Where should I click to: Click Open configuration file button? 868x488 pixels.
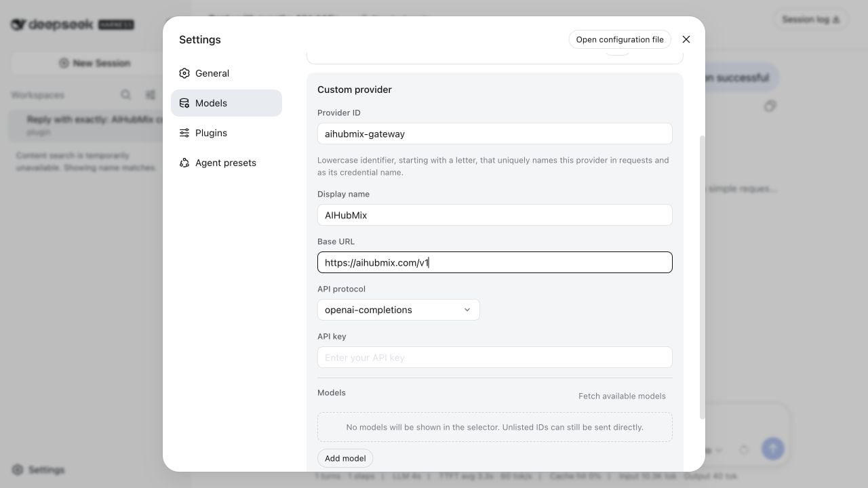620,39
